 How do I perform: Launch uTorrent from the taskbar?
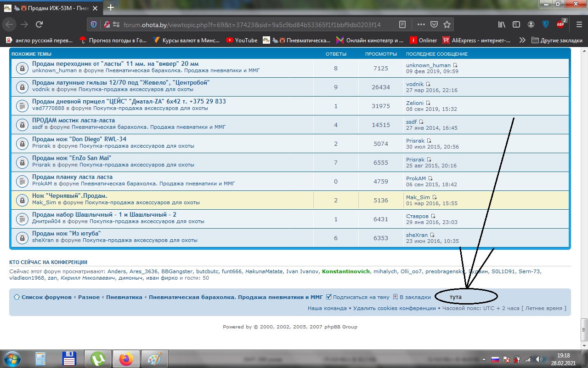(97, 359)
